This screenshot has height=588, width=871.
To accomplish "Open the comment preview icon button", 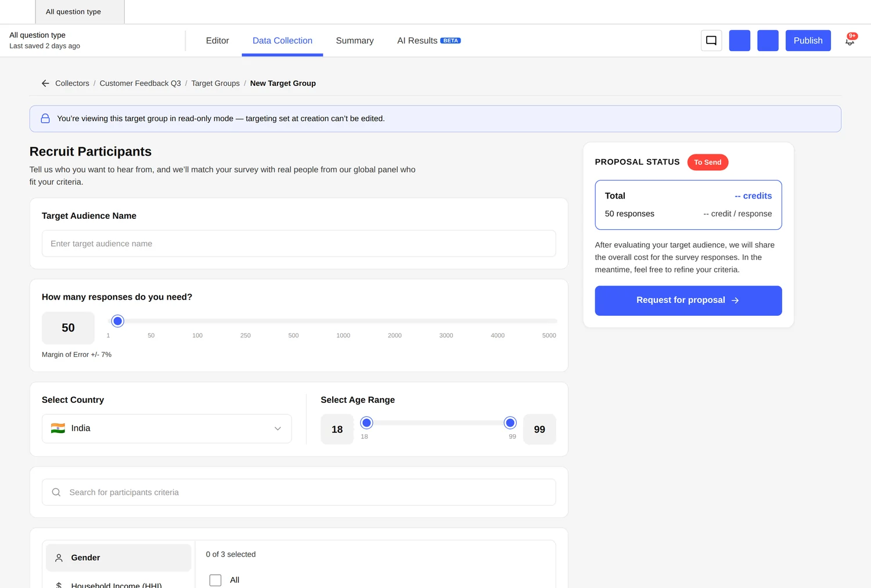I will (711, 41).
